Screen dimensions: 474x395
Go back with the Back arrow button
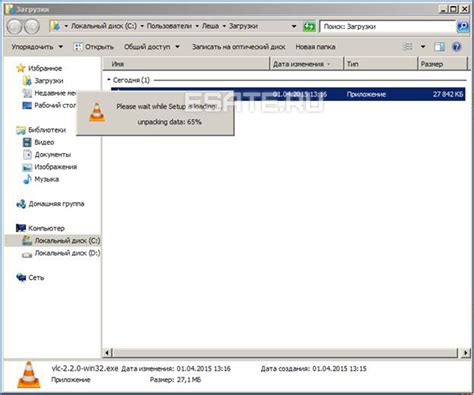(x=15, y=27)
